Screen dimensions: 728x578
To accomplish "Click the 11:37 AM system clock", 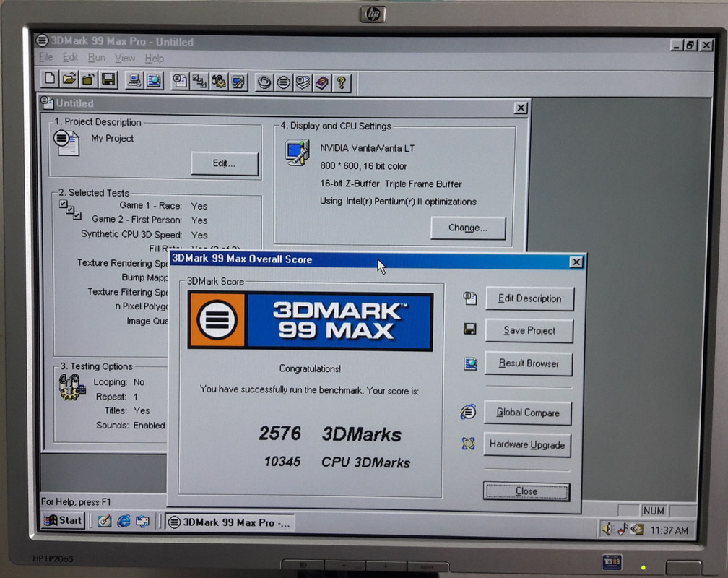I will [669, 530].
